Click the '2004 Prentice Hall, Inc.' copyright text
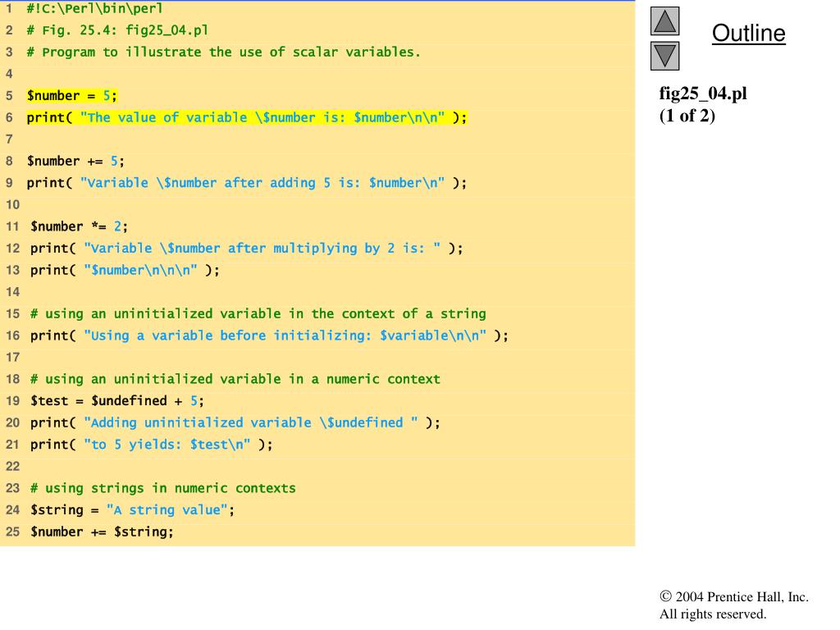 point(734,597)
